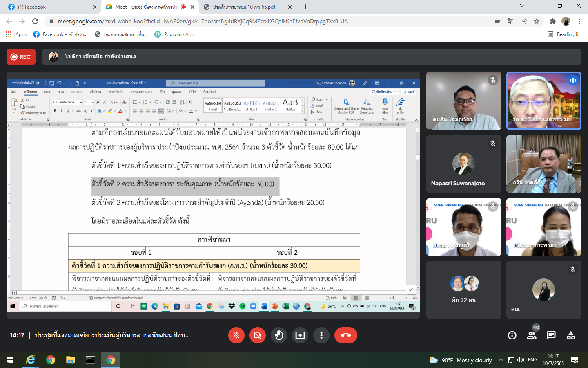Open the in-call chat panel

point(551,336)
